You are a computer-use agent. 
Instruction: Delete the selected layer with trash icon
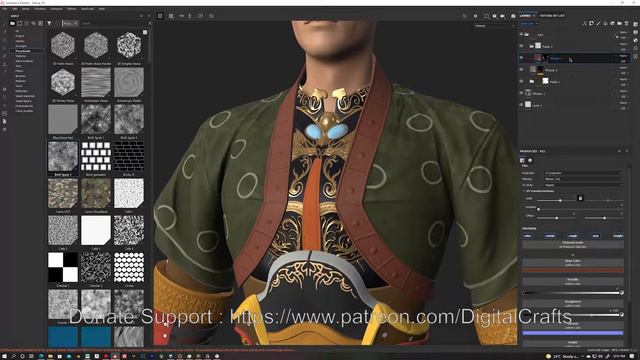pyautogui.click(x=627, y=24)
